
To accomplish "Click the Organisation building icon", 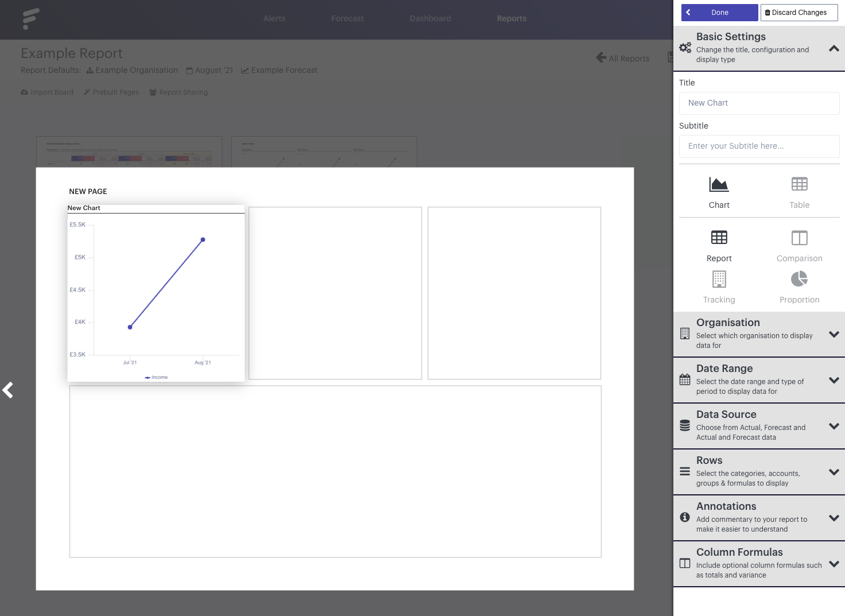I will pyautogui.click(x=685, y=334).
